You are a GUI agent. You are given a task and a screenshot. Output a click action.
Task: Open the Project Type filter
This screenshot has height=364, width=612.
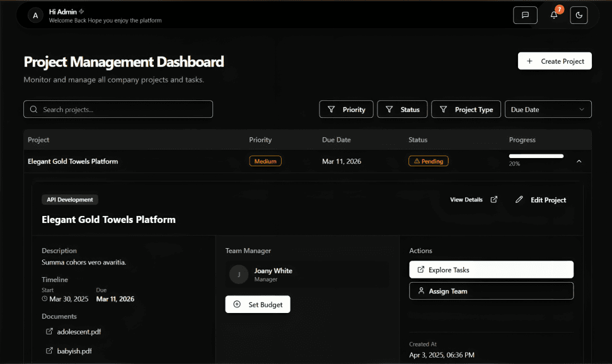[466, 109]
